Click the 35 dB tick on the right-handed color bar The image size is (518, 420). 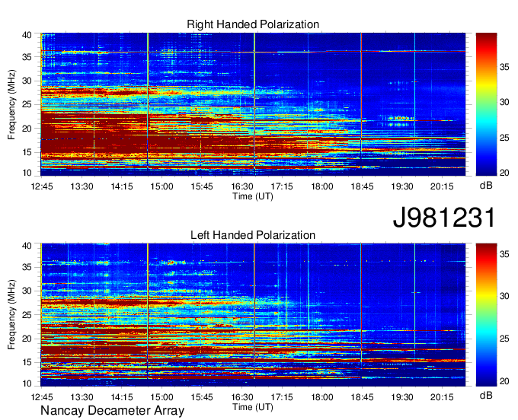coord(504,67)
